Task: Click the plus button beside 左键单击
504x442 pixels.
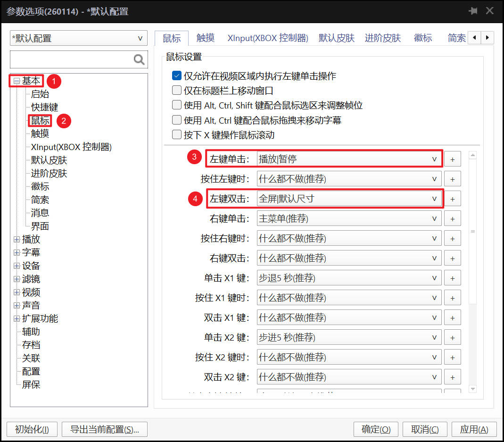Action: click(453, 159)
